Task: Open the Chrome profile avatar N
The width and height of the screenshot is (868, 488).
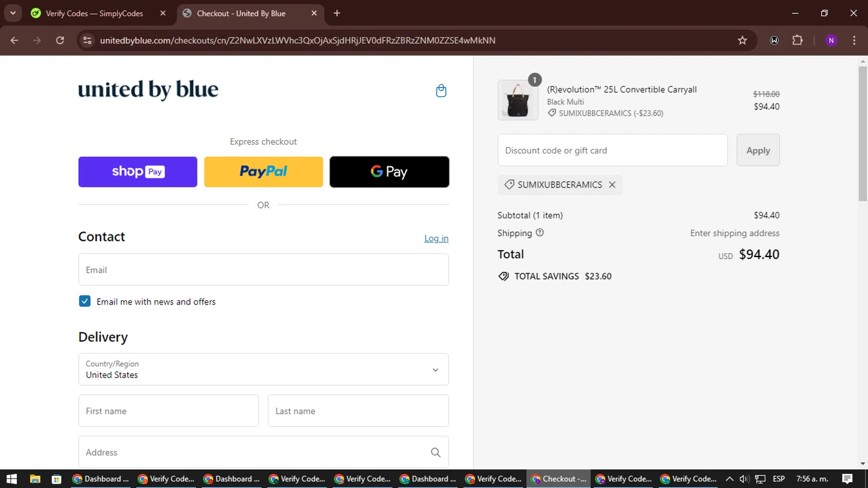Action: [x=831, y=41]
